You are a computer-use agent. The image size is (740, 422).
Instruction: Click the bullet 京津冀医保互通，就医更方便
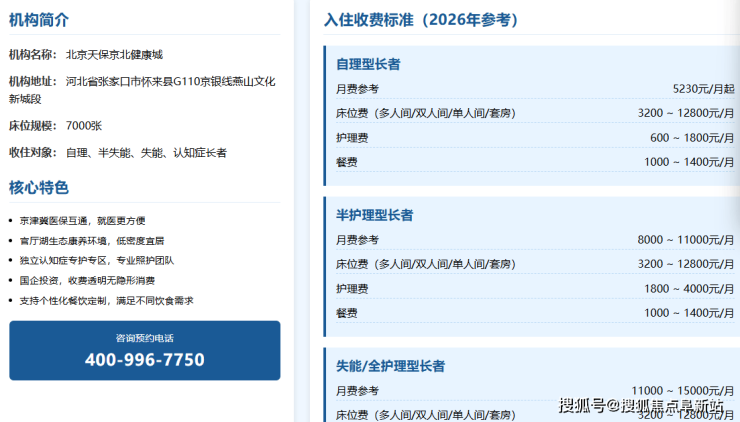[x=82, y=220]
